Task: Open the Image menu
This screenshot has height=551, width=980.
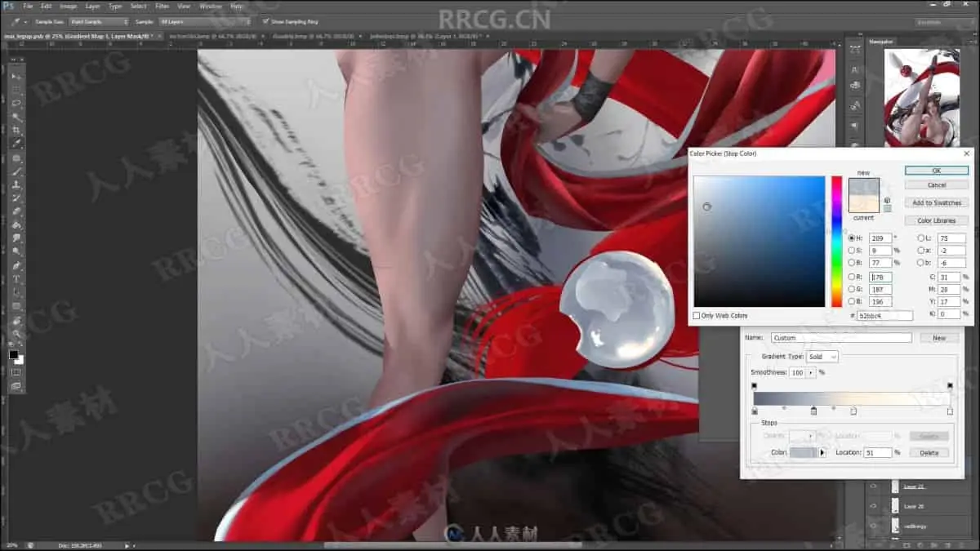Action: [x=69, y=6]
